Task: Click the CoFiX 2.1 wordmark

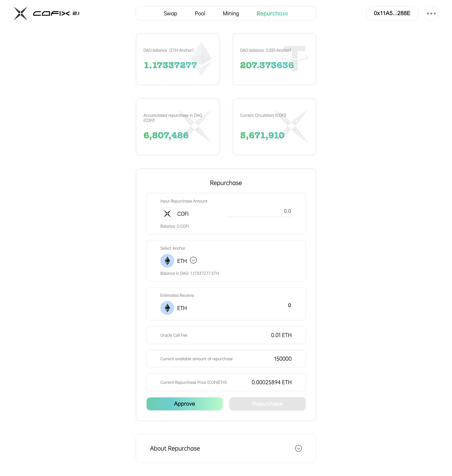Action: (56, 13)
